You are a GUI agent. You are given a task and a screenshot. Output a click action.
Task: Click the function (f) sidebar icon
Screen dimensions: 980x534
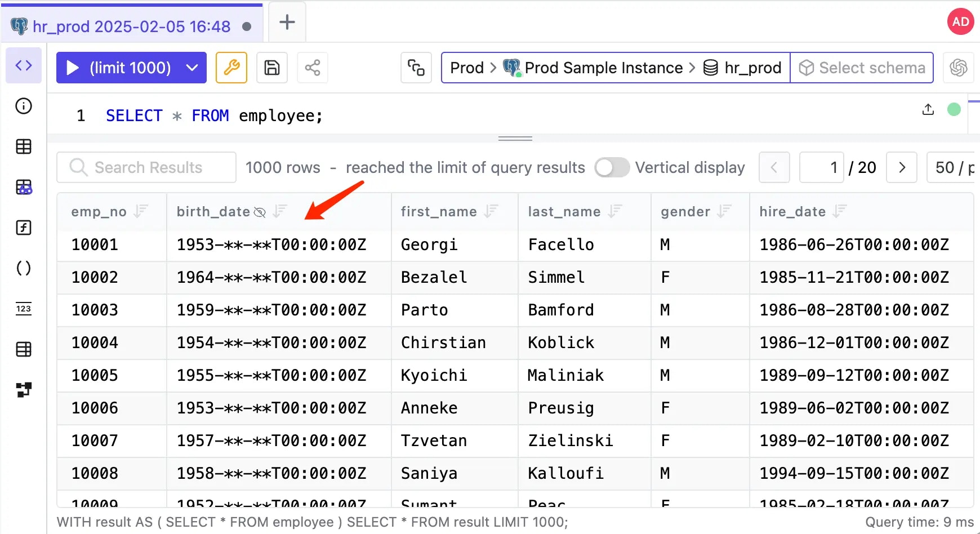coord(24,228)
